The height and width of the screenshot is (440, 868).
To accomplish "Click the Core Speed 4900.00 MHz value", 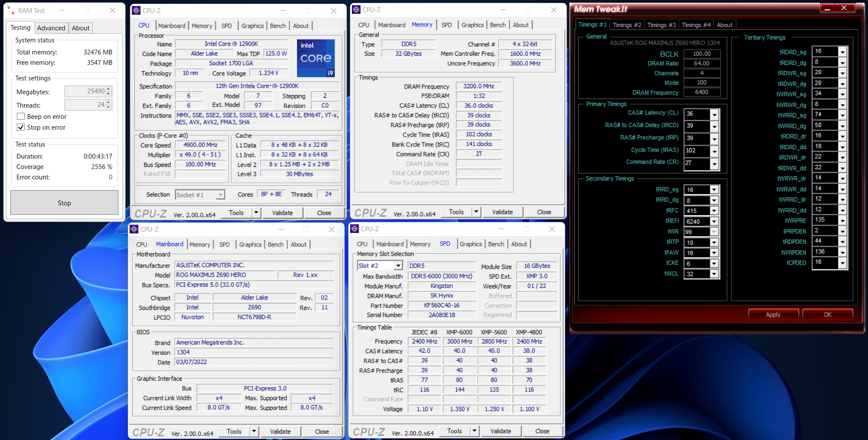I will click(x=201, y=145).
